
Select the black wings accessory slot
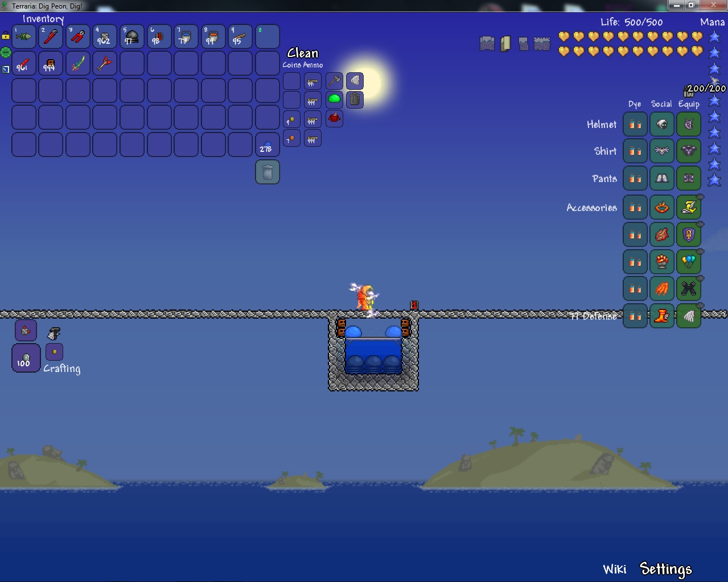[x=689, y=289]
